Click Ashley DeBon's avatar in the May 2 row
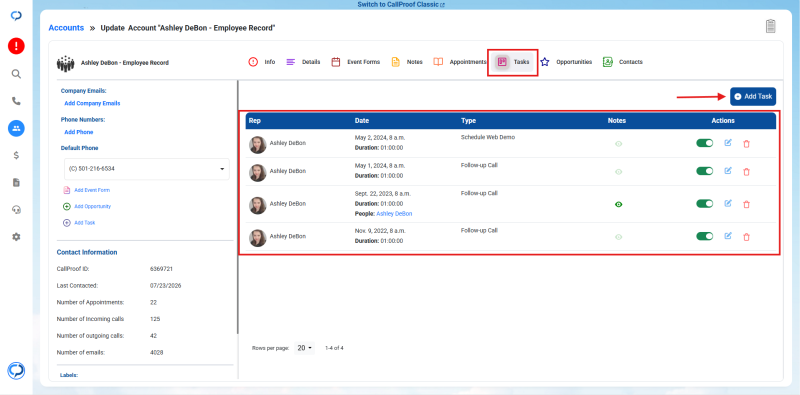Viewport: 800px width, 395px height. click(x=258, y=145)
